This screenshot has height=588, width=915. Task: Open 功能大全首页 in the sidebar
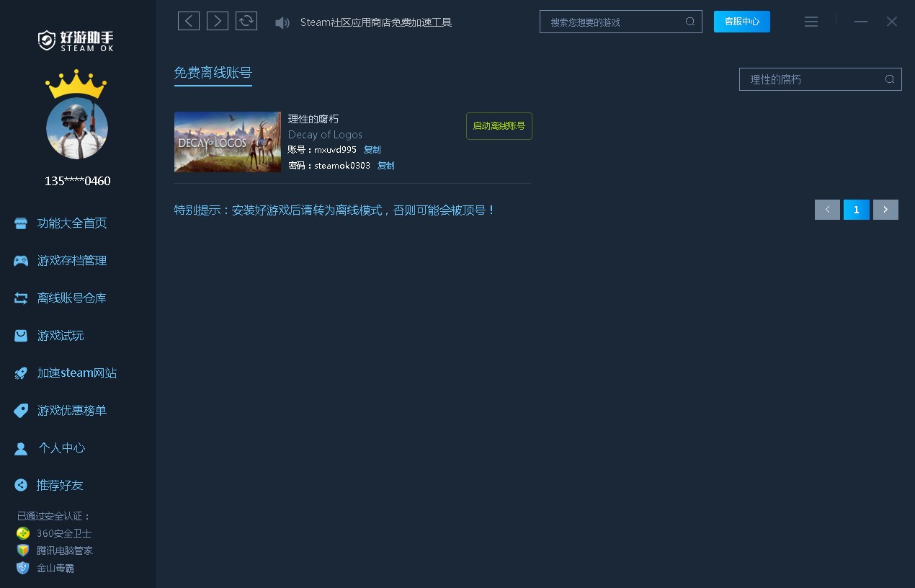click(72, 223)
